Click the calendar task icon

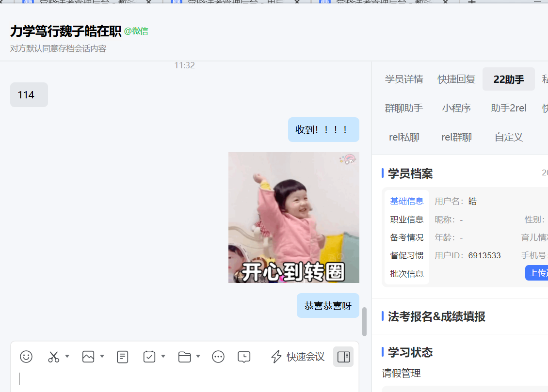point(149,357)
